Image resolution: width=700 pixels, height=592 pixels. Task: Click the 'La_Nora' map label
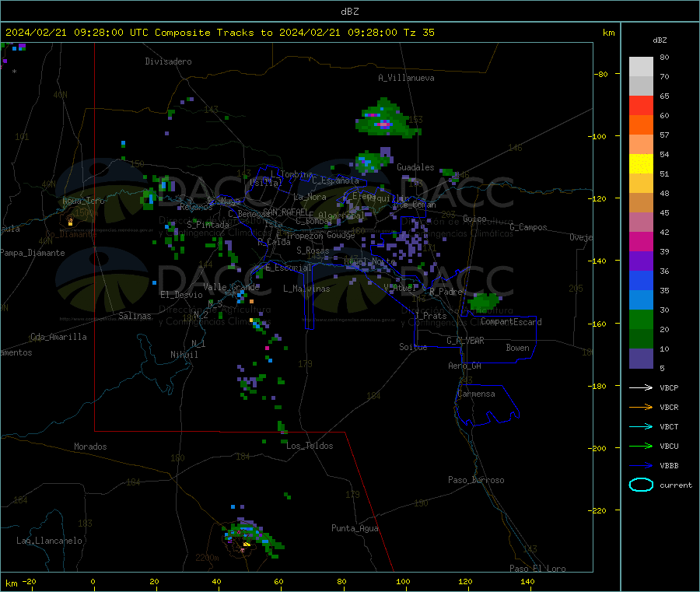pyautogui.click(x=310, y=197)
